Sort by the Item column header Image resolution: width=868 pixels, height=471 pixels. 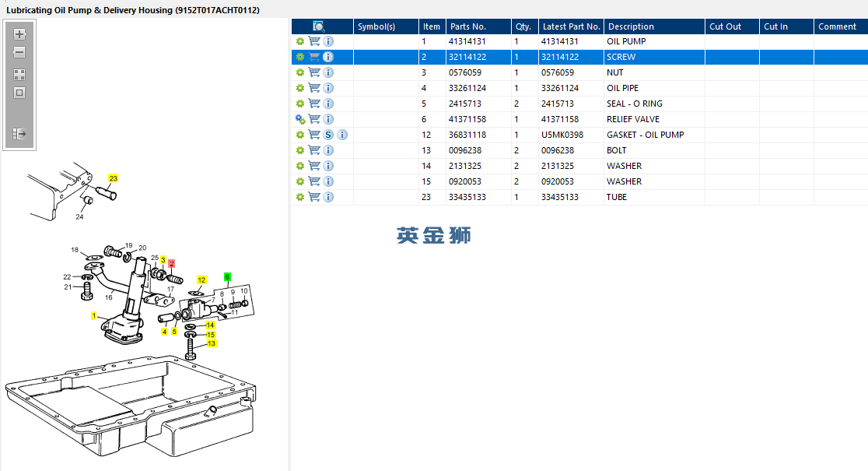tap(432, 26)
